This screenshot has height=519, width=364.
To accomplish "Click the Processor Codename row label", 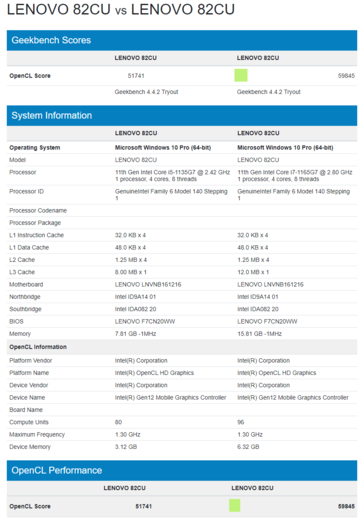I will click(x=38, y=211).
